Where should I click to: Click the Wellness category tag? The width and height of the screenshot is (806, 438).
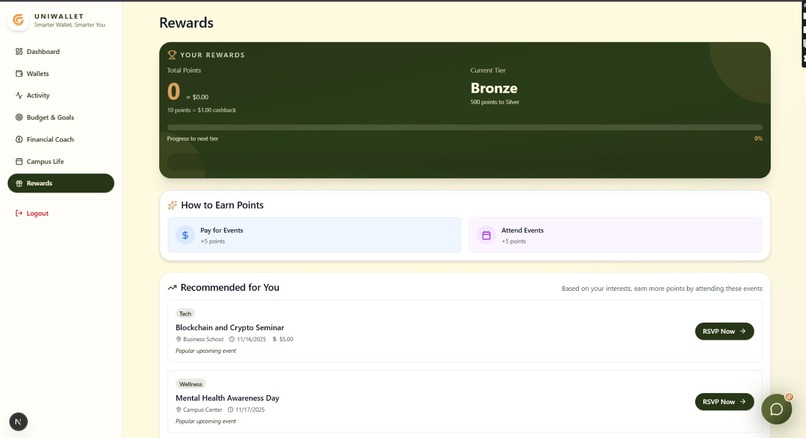pos(191,384)
